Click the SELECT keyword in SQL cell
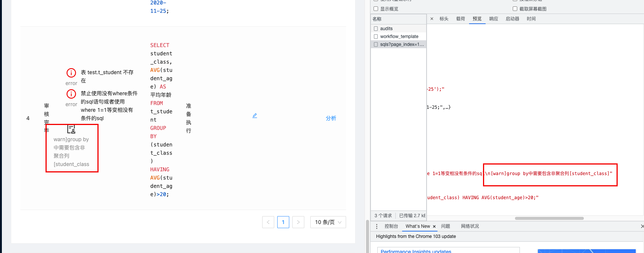Screen dimensions: 644x253 [160, 45]
